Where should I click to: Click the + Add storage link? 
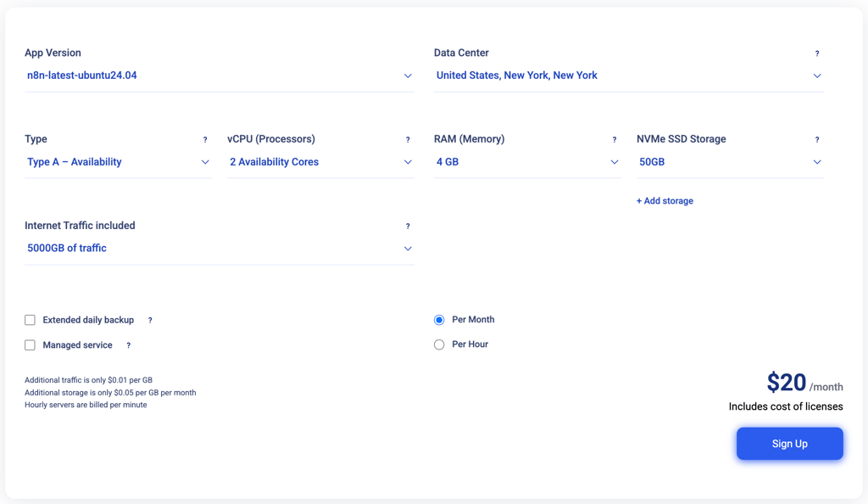pyautogui.click(x=665, y=201)
